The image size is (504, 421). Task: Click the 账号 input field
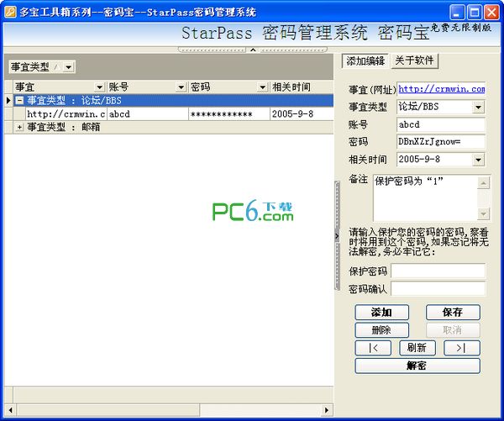(x=441, y=124)
